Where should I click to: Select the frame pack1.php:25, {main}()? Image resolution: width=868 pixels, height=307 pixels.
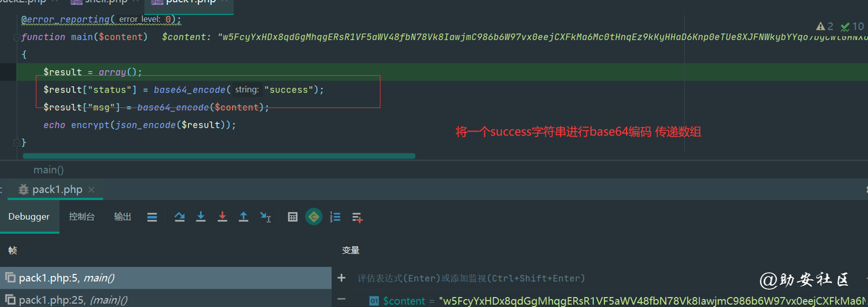point(165,300)
